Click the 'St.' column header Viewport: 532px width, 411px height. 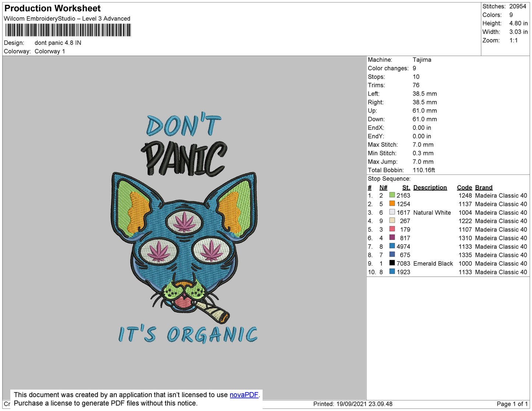coord(406,187)
